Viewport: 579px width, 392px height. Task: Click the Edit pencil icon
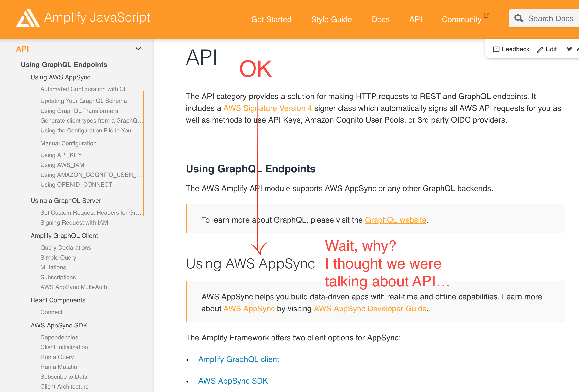point(540,49)
